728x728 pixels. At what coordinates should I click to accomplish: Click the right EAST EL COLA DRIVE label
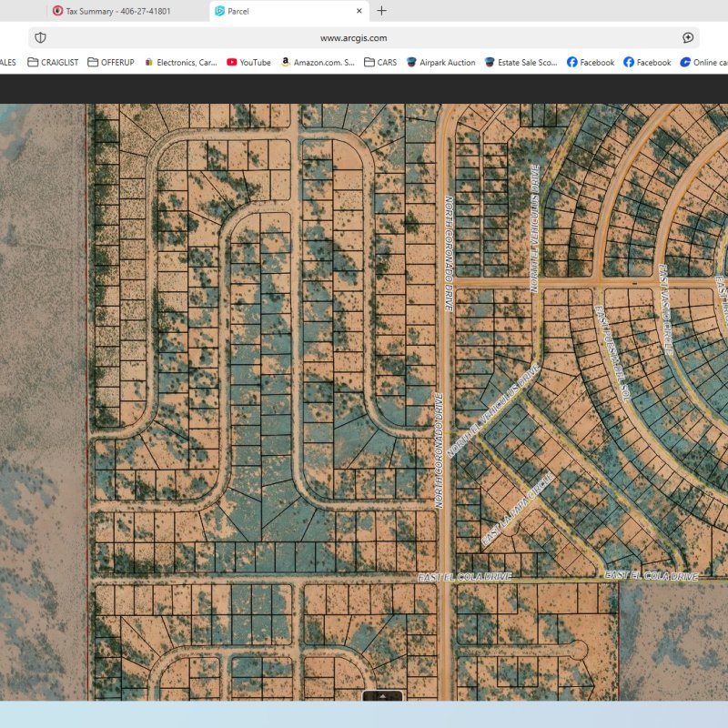tap(652, 576)
